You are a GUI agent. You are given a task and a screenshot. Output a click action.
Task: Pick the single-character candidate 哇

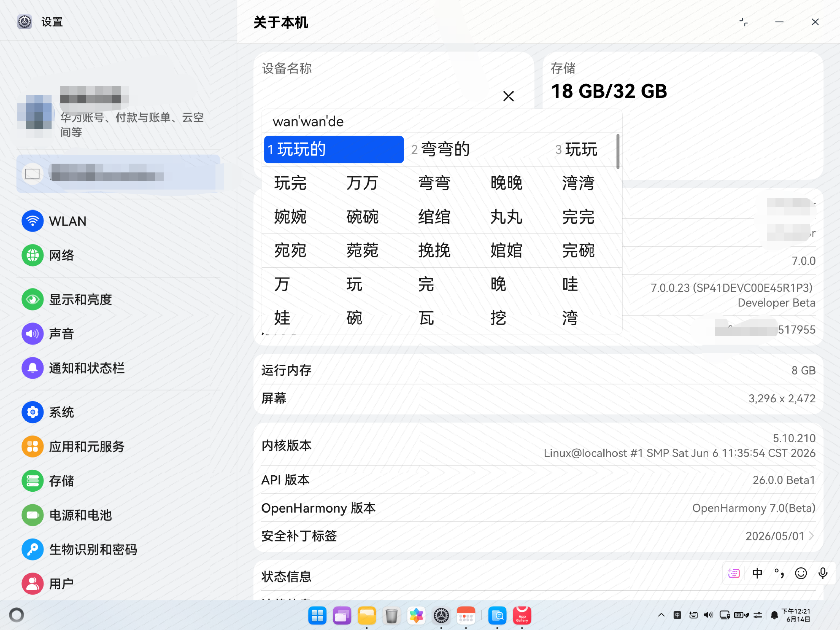pos(570,284)
